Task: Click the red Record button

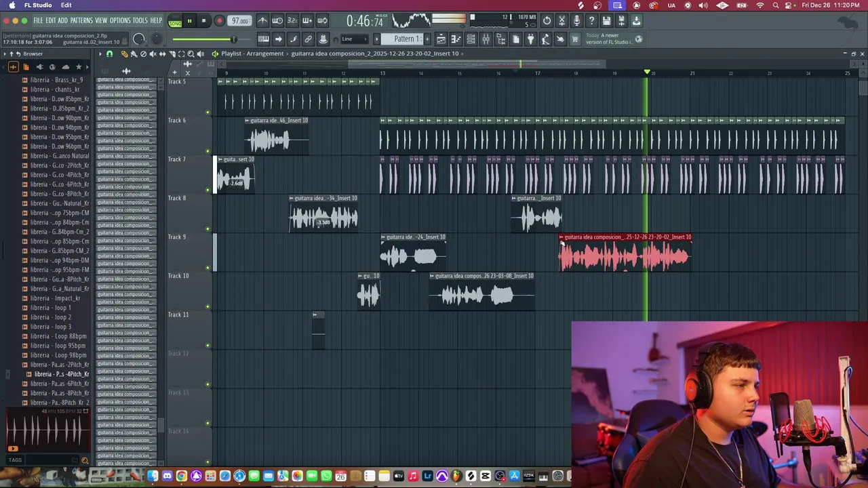Action: (219, 20)
